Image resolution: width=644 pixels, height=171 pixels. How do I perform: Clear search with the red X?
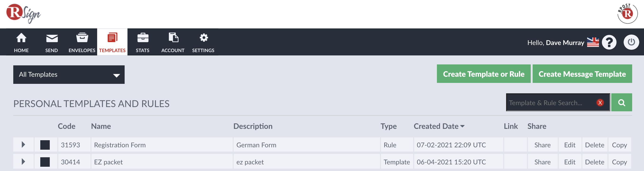coord(600,103)
